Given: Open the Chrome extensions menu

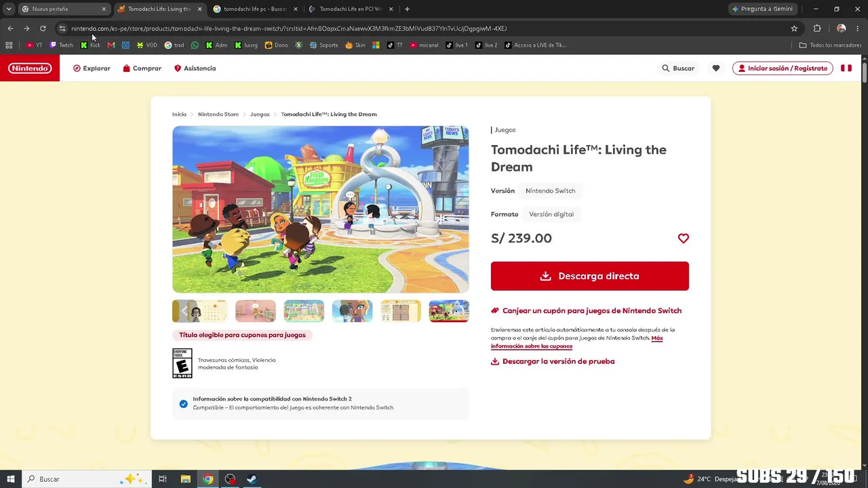Looking at the screenshot, I should click(817, 28).
